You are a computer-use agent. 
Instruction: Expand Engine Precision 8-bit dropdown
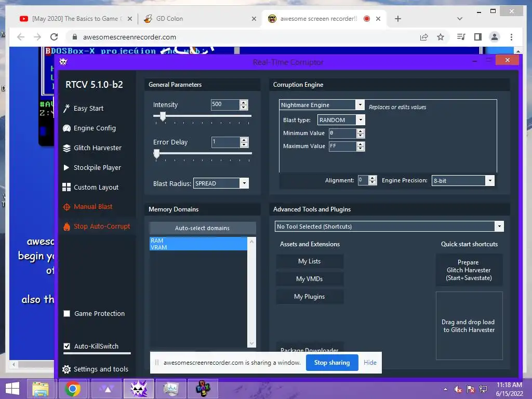click(x=490, y=180)
